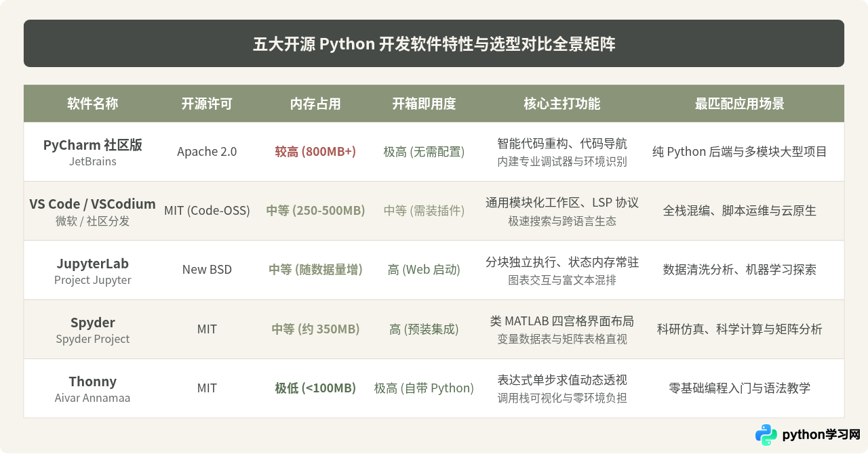Click the "最匹配应用场景" column header
Viewport: 868px width, 454px height.
pos(740,104)
